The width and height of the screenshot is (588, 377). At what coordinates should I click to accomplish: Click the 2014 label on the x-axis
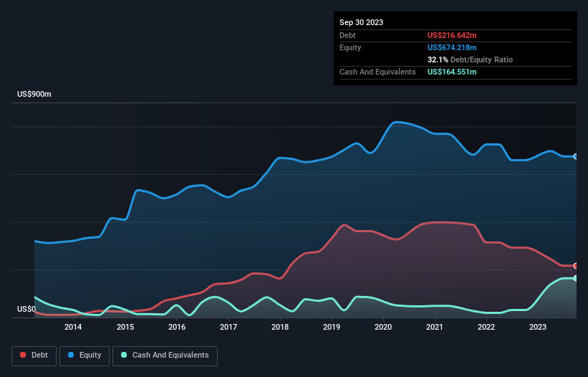(73, 328)
